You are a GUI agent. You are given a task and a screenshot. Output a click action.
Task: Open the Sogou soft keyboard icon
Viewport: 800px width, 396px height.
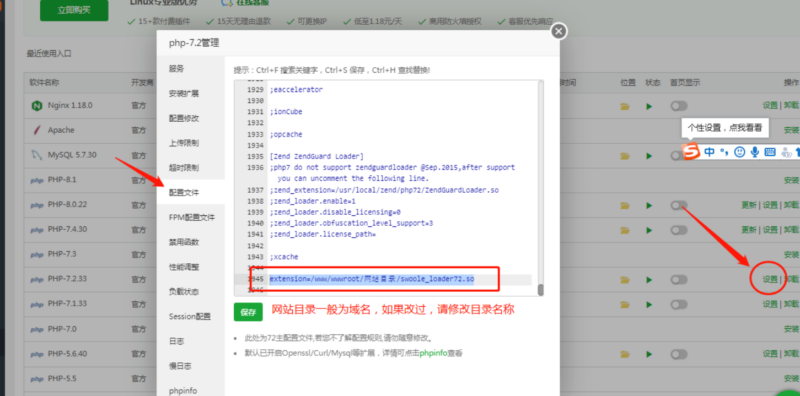(x=770, y=152)
